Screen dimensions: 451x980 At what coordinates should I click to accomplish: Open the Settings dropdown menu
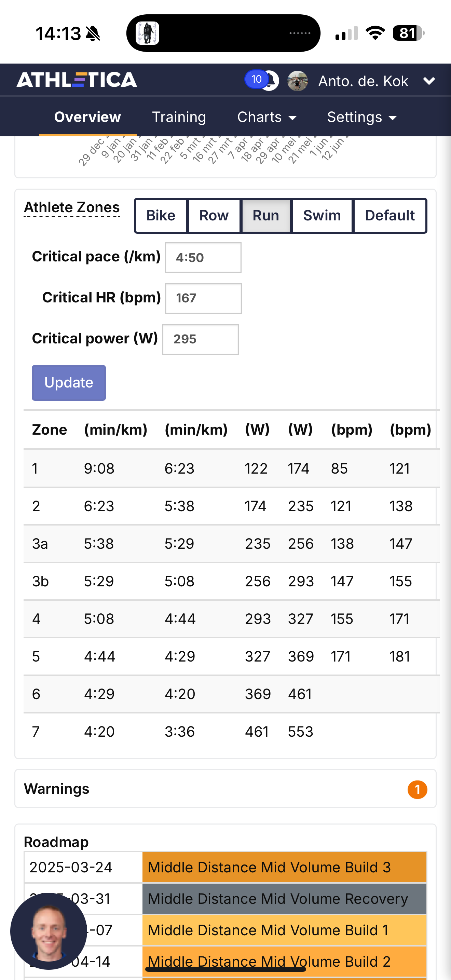click(361, 117)
